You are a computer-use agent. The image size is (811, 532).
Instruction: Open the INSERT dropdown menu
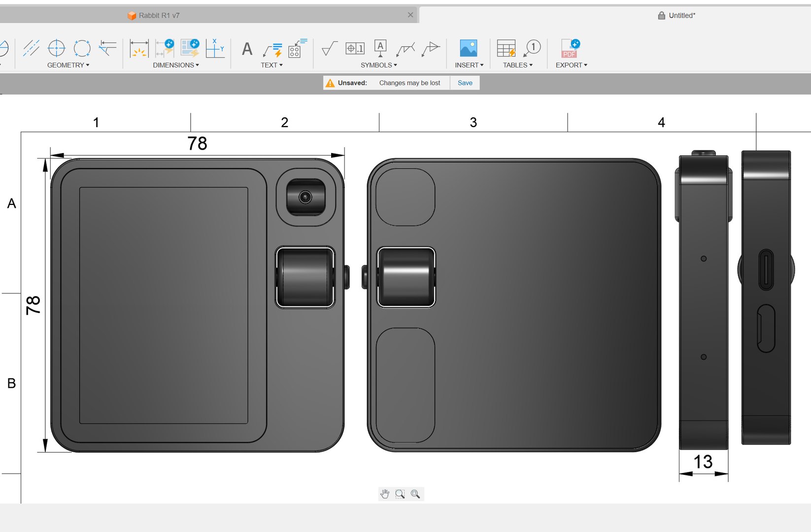[469, 65]
